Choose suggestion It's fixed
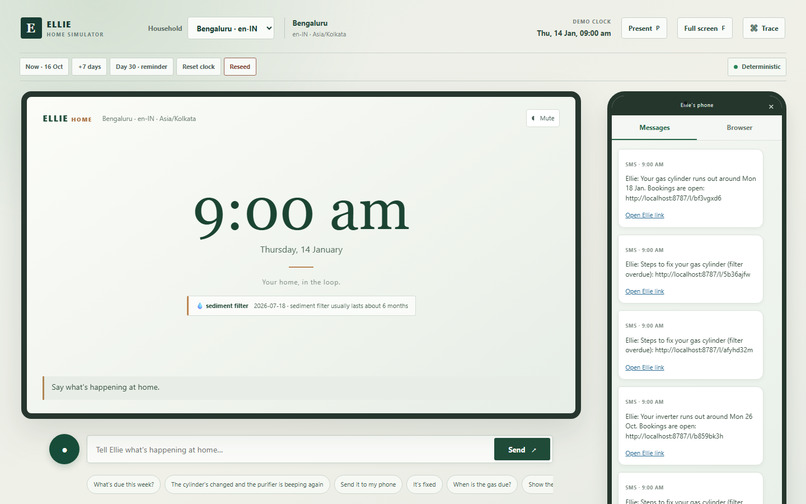Image resolution: width=806 pixels, height=504 pixels. pos(424,484)
